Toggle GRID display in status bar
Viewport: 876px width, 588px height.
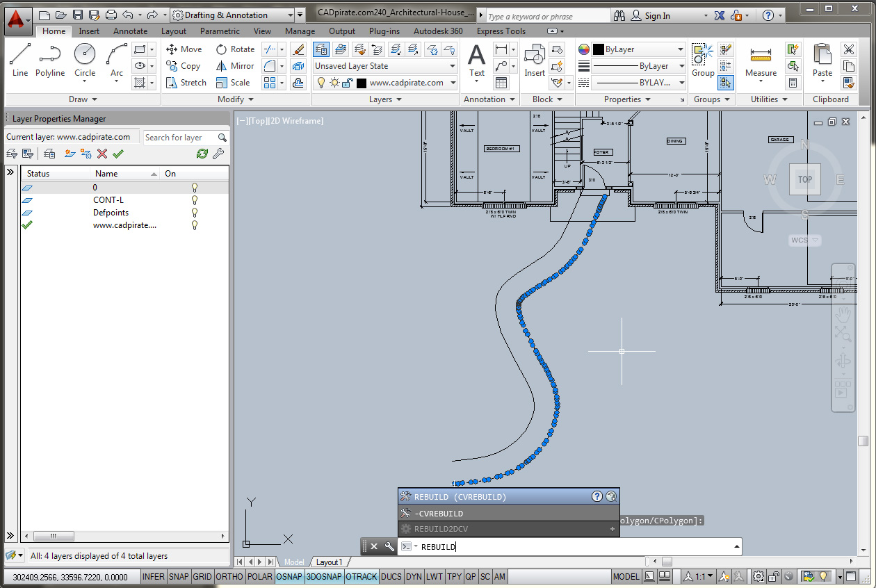[202, 577]
